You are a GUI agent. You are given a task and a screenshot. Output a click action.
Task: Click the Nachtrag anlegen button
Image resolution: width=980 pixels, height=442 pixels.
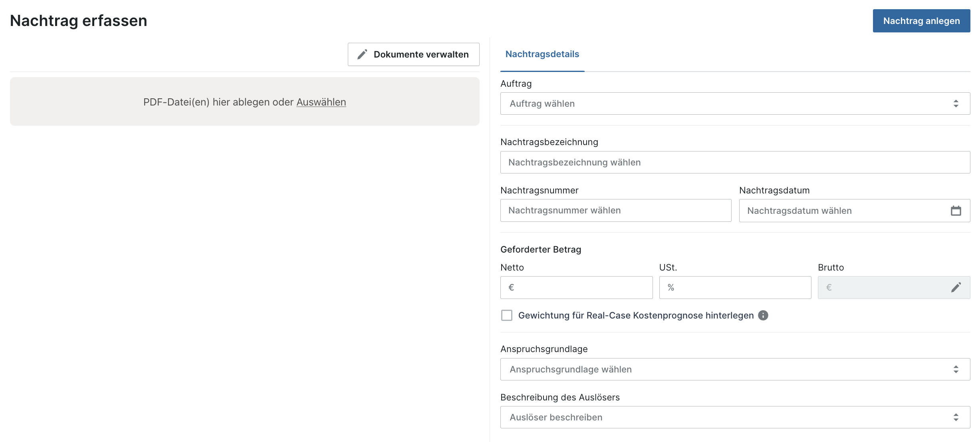pyautogui.click(x=921, y=21)
